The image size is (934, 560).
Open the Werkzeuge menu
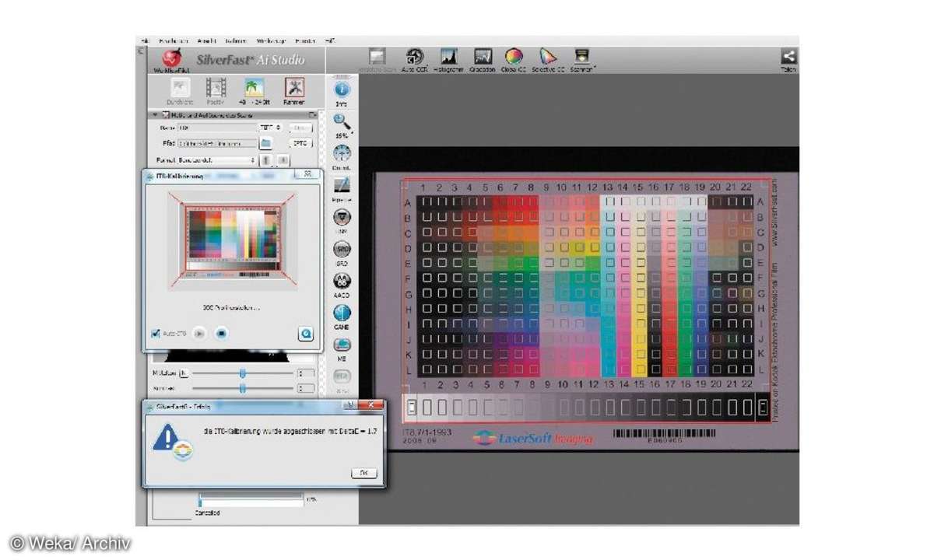coord(271,40)
